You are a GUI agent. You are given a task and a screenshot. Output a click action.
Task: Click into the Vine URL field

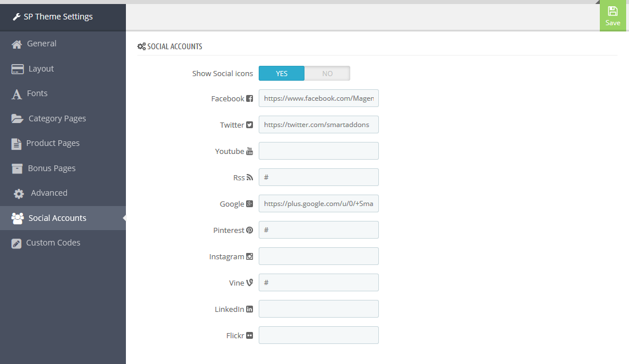pyautogui.click(x=319, y=283)
